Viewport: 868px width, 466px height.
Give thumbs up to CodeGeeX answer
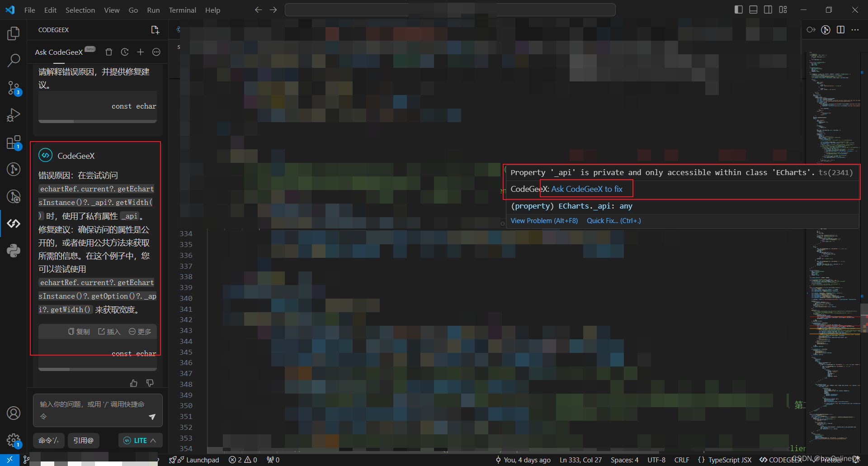click(134, 383)
